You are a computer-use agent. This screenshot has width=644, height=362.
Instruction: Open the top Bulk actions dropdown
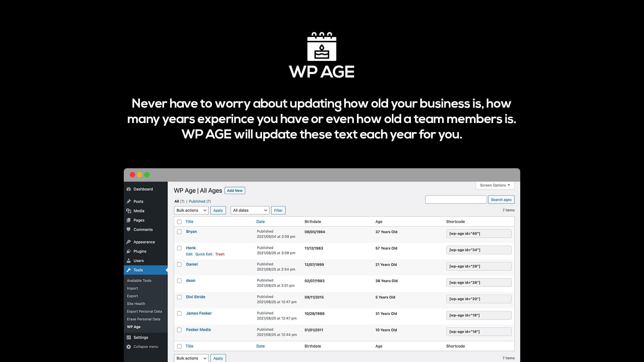click(x=191, y=210)
